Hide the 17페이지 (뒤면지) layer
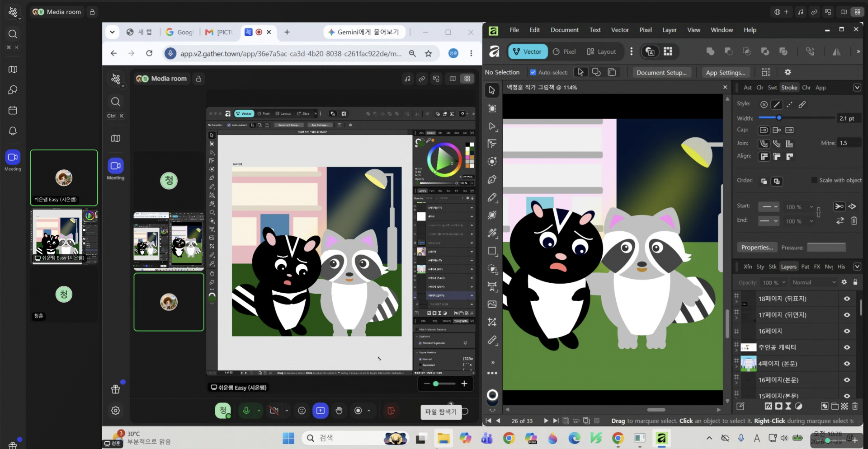Image resolution: width=868 pixels, height=449 pixels. (847, 315)
